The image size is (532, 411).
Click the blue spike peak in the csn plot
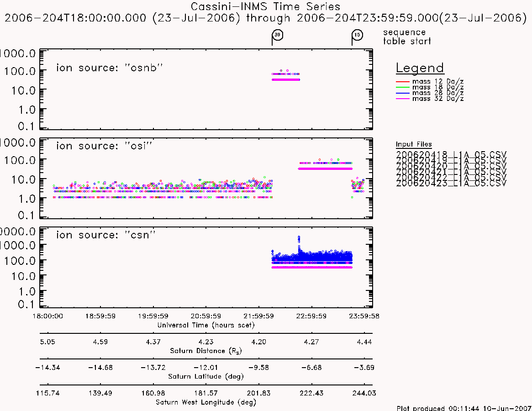point(299,238)
